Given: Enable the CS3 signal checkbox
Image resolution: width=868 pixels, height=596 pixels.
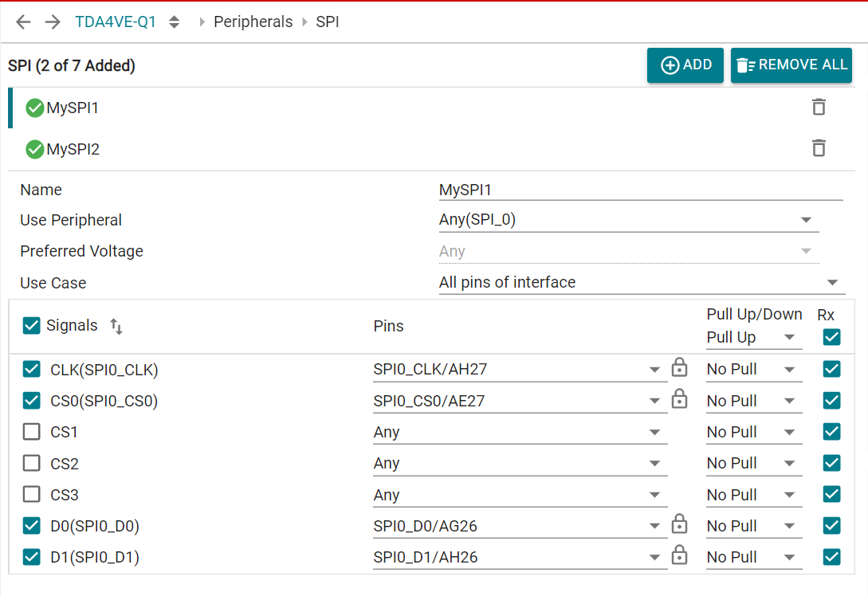Looking at the screenshot, I should 32,494.
